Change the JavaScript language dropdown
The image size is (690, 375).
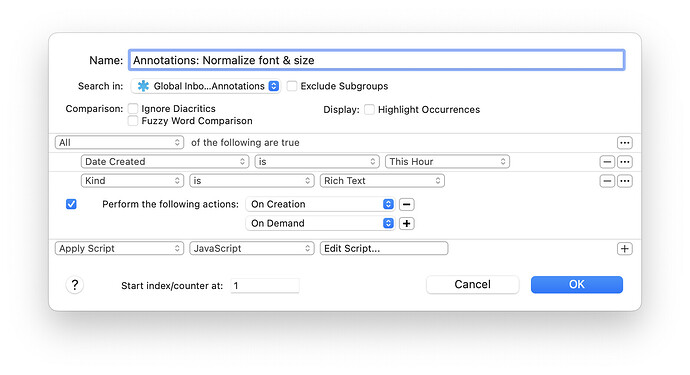[x=252, y=248]
